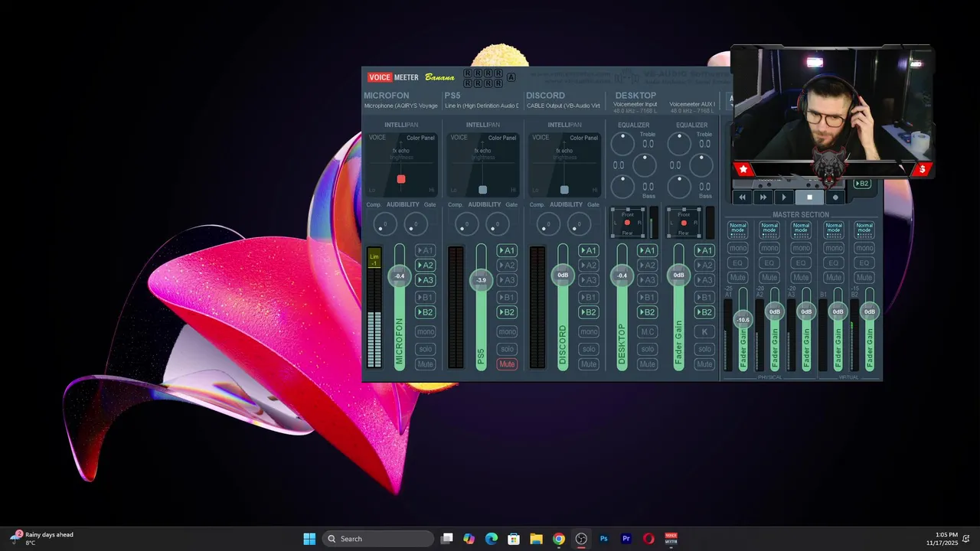
Task: Click the DESKTOP equalizer Bass knob
Action: click(x=622, y=186)
